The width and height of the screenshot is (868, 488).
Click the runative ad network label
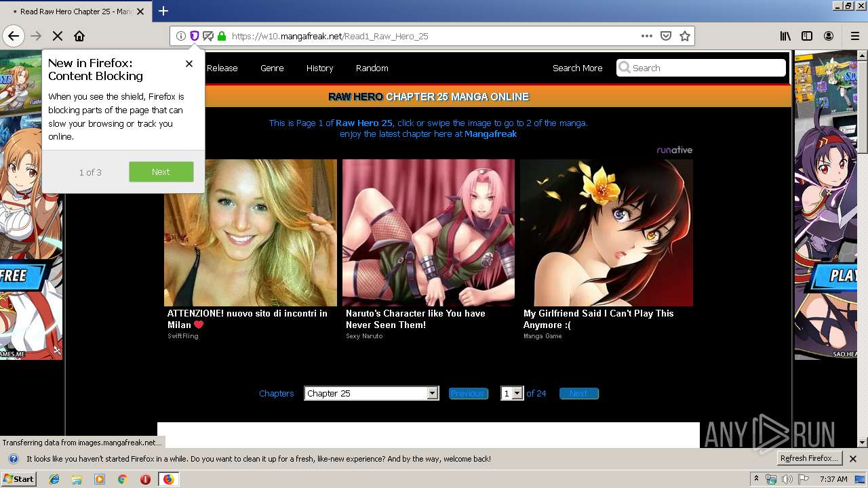pos(675,150)
